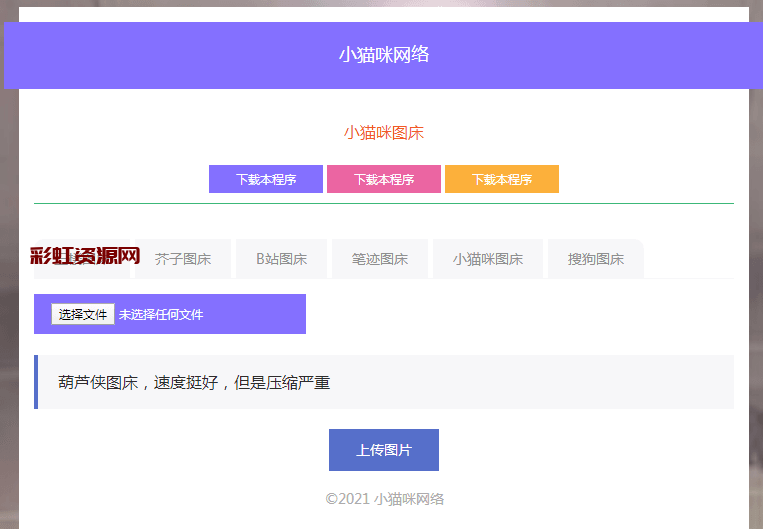
Task: Click the blue accent bar of the description box
Action: point(36,382)
